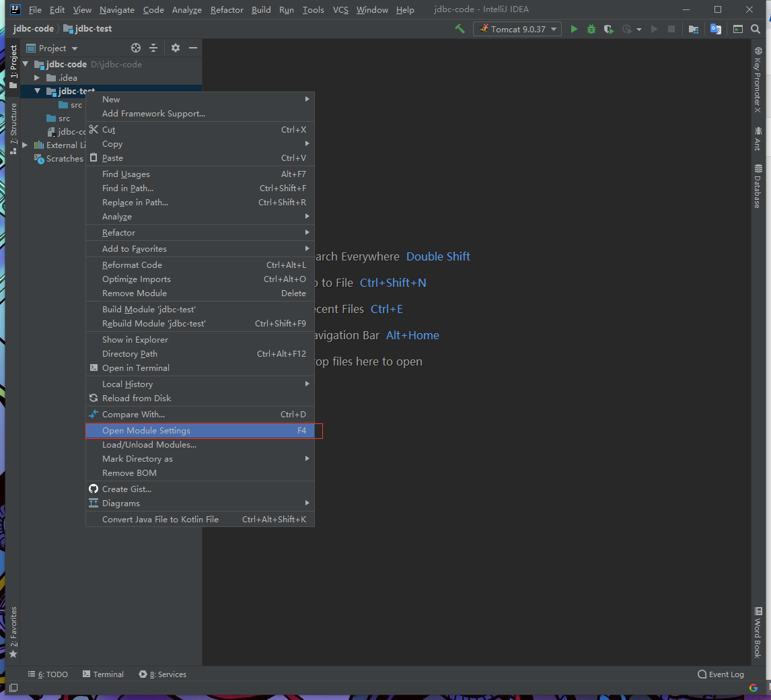Click jdbc-code breadcrumb in navigation bar
Image resolution: width=771 pixels, height=700 pixels.
(x=34, y=28)
